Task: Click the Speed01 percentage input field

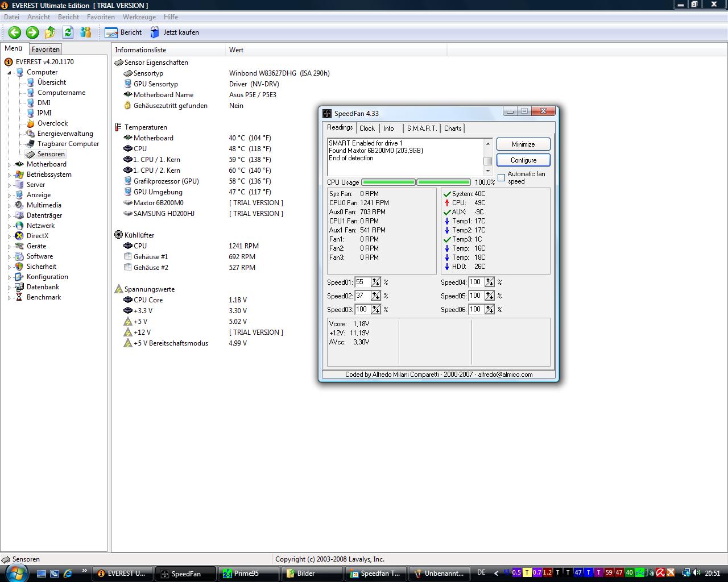Action: (x=363, y=282)
